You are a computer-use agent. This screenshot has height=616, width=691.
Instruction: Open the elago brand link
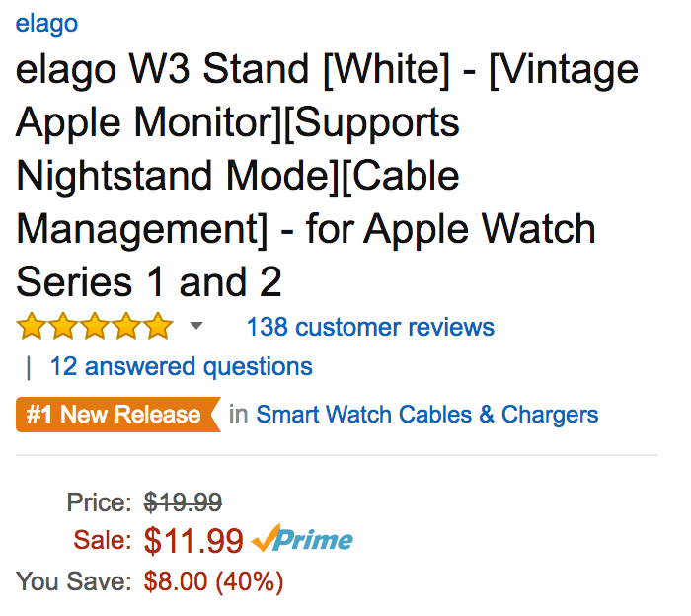coord(46,23)
